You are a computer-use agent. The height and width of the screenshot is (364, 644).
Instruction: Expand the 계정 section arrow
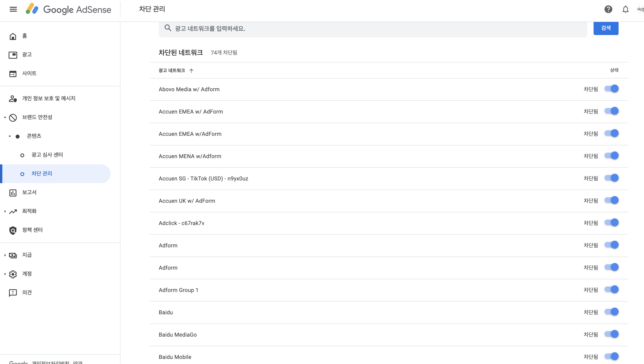point(5,274)
